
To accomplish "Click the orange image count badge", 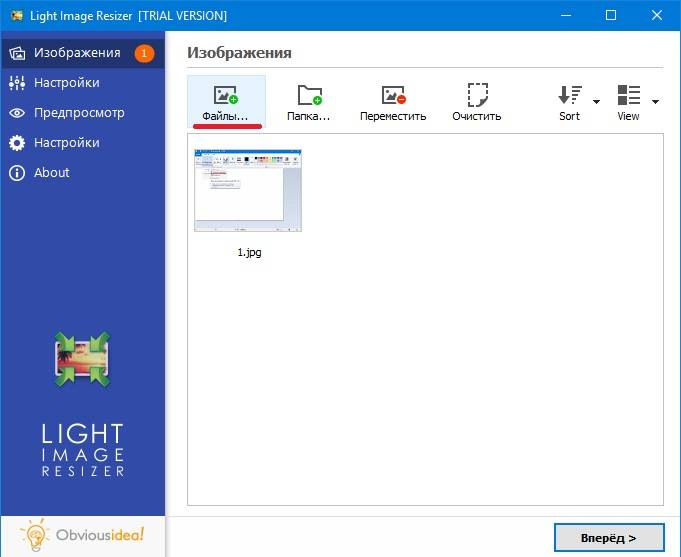I will tap(144, 53).
